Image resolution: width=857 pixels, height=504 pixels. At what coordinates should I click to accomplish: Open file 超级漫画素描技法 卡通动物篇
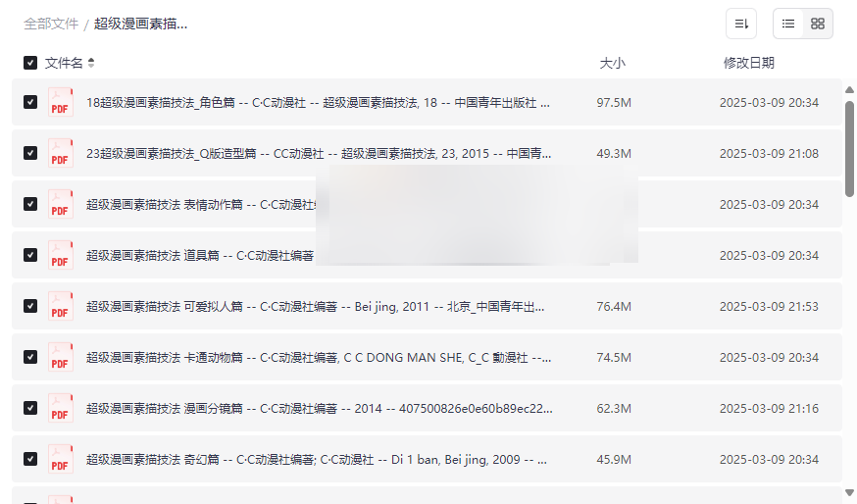click(x=319, y=358)
